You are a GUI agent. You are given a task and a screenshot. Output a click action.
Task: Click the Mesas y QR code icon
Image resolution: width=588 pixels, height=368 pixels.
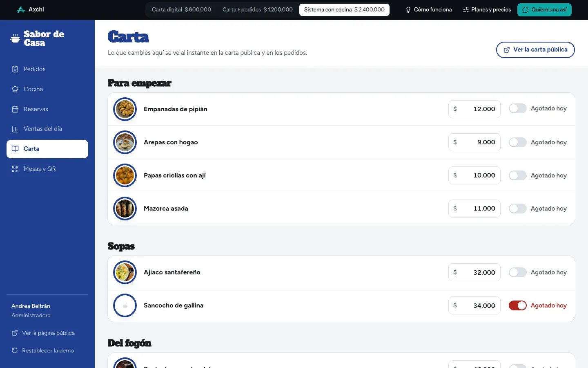point(15,169)
